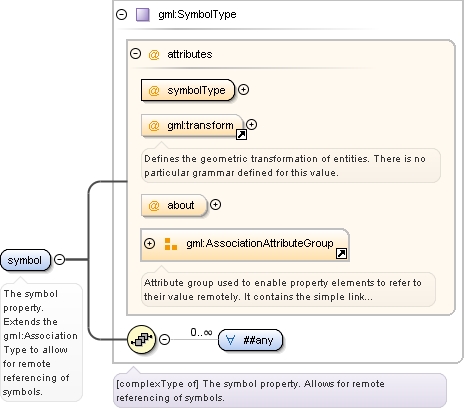Expand the symbolType attribute details
This screenshot has height=411, width=465.
[x=244, y=90]
